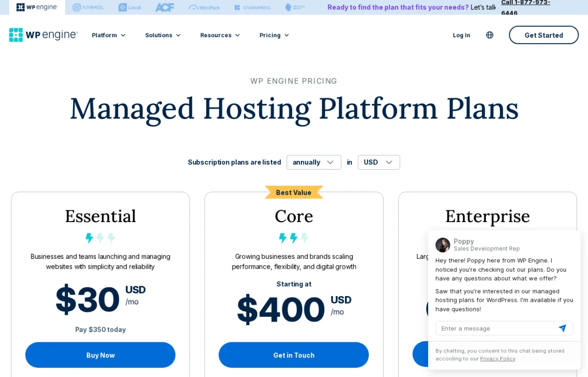Click the $30 price on Essential plan
This screenshot has width=588, height=377.
[87, 300]
